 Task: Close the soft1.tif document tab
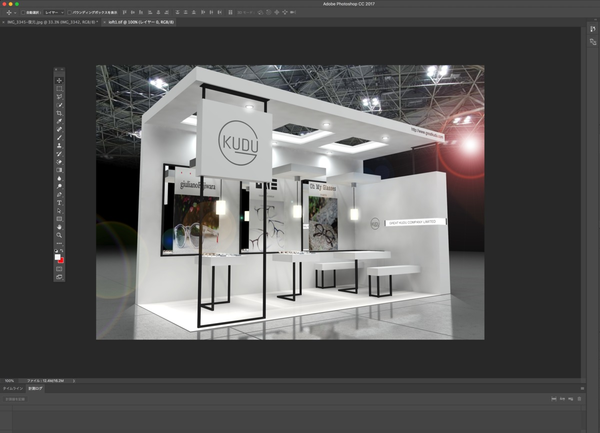tap(104, 22)
